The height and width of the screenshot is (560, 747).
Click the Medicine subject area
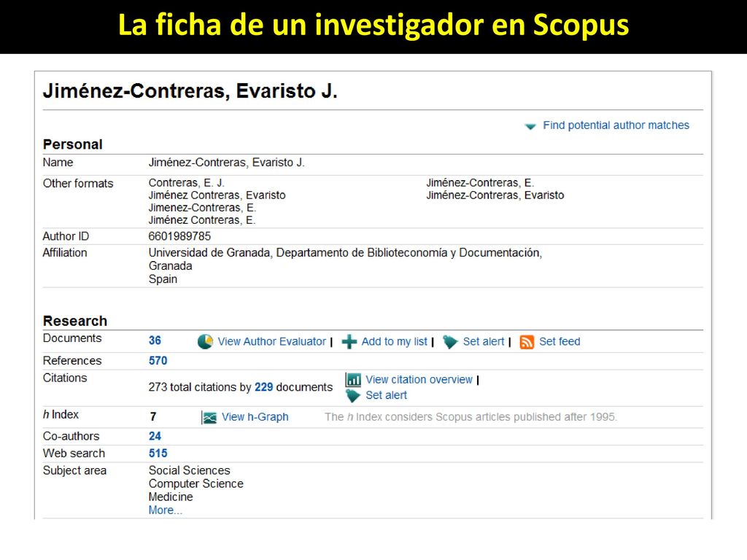[x=171, y=497]
